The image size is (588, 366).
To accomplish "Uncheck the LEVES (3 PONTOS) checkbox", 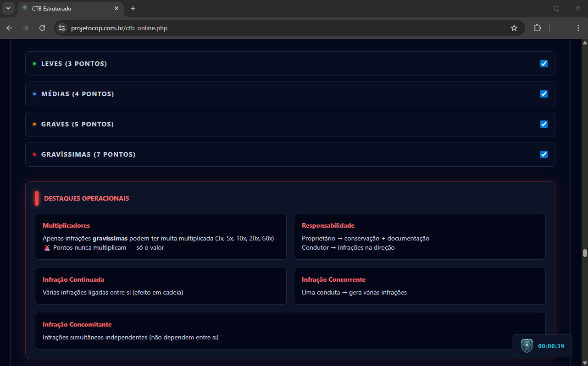I will (544, 64).
